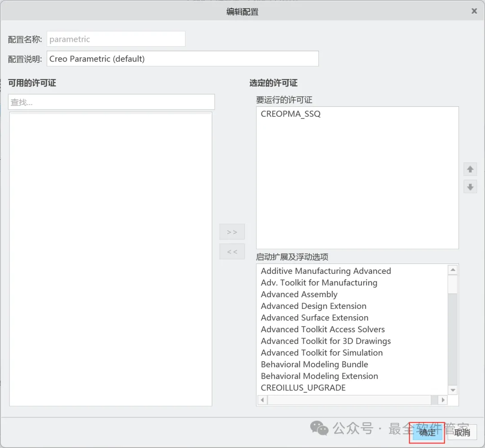This screenshot has height=448, width=485.
Task: Move selected license up with arrow icon
Action: tap(470, 169)
